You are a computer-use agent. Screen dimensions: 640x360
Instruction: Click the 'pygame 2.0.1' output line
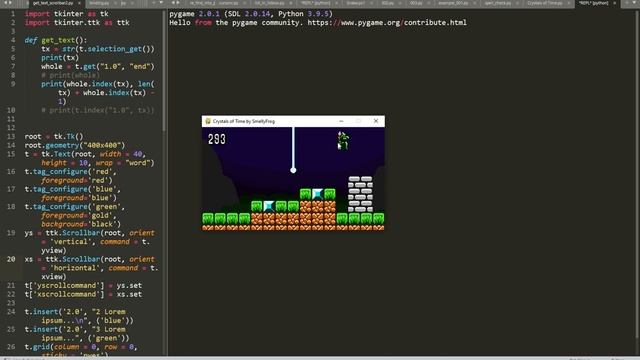click(251, 13)
